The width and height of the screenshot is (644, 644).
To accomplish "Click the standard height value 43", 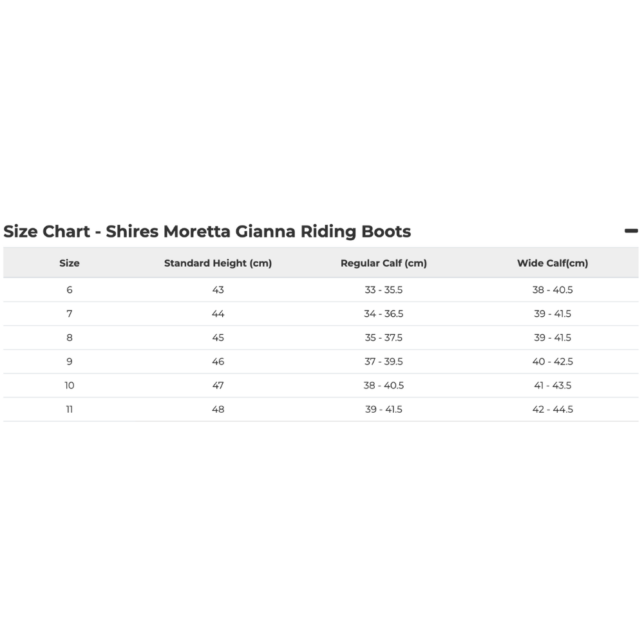I will [218, 290].
